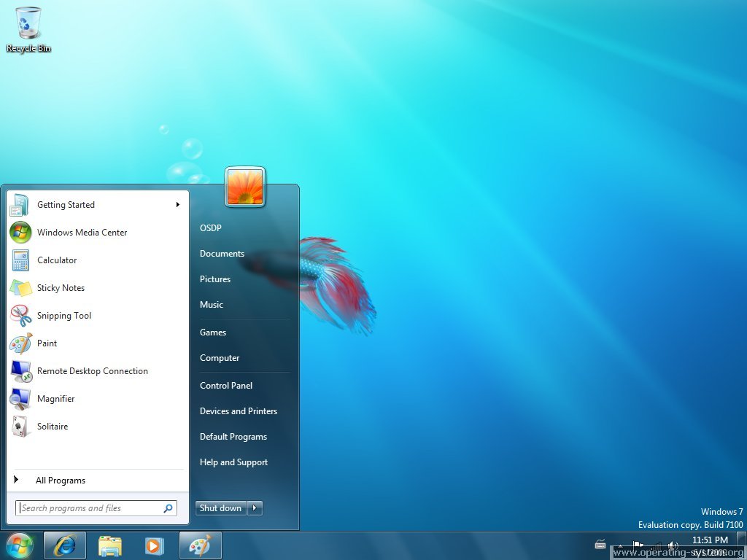Open the Getting Started submenu
747x560 pixels.
pyautogui.click(x=66, y=204)
